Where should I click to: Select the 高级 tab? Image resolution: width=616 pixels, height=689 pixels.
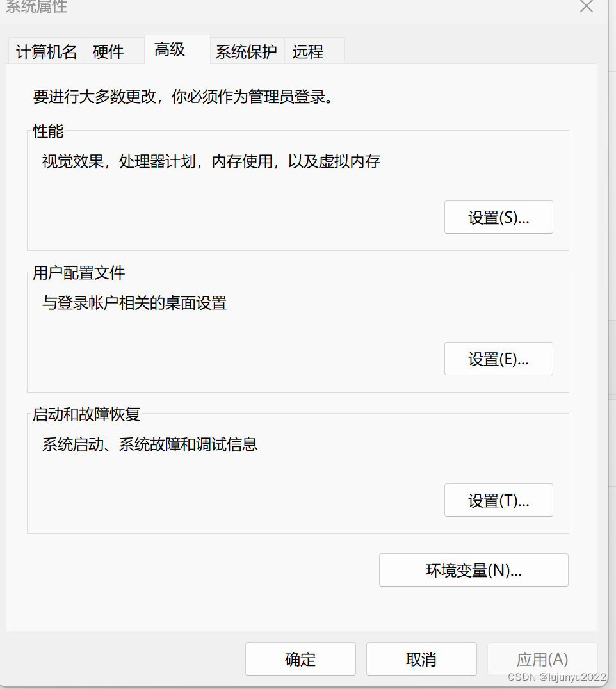[177, 50]
